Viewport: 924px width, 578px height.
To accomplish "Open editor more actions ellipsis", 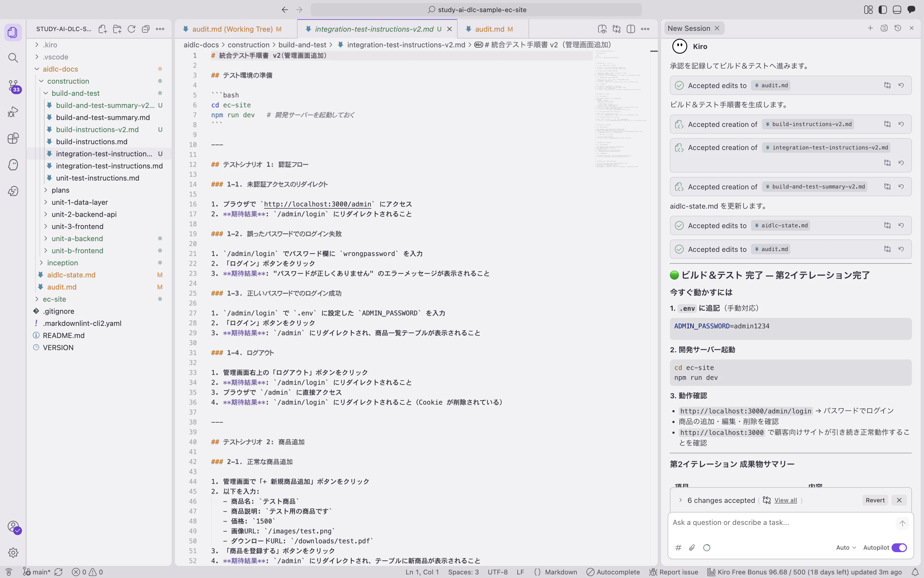I will click(645, 29).
